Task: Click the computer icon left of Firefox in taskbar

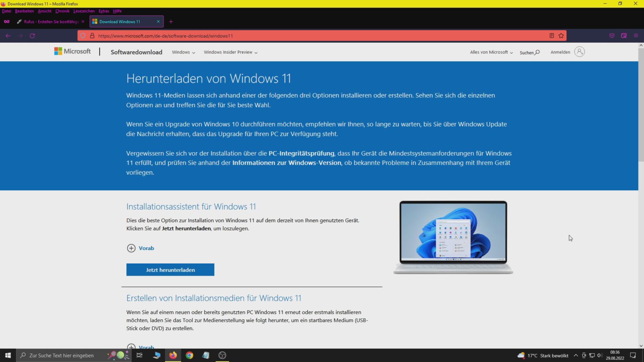Action: 157,355
